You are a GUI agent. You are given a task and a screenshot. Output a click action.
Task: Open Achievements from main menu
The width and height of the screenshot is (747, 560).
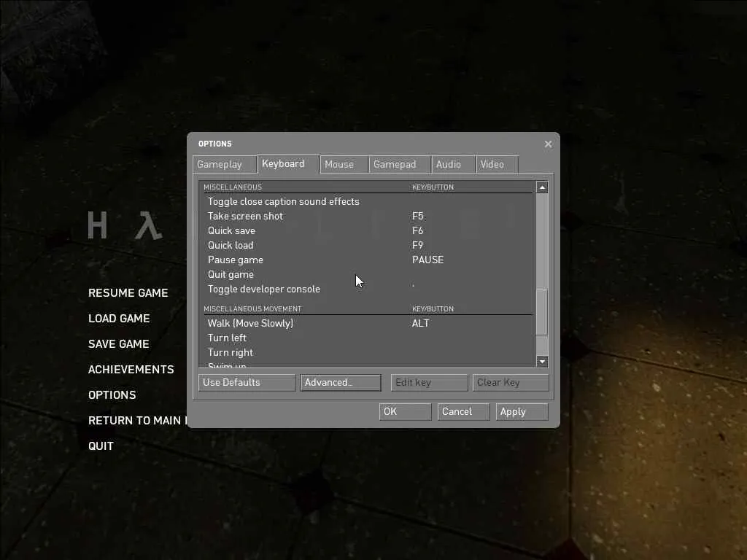(131, 370)
